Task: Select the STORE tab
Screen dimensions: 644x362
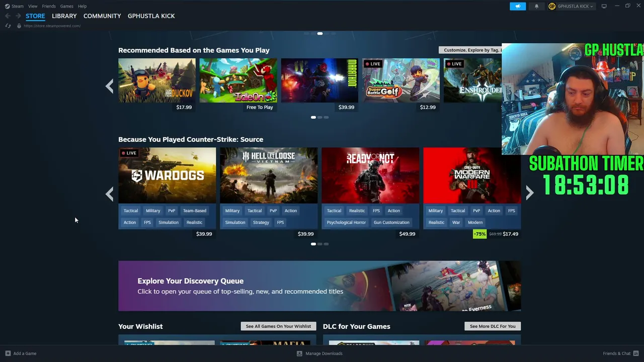Action: [x=35, y=16]
